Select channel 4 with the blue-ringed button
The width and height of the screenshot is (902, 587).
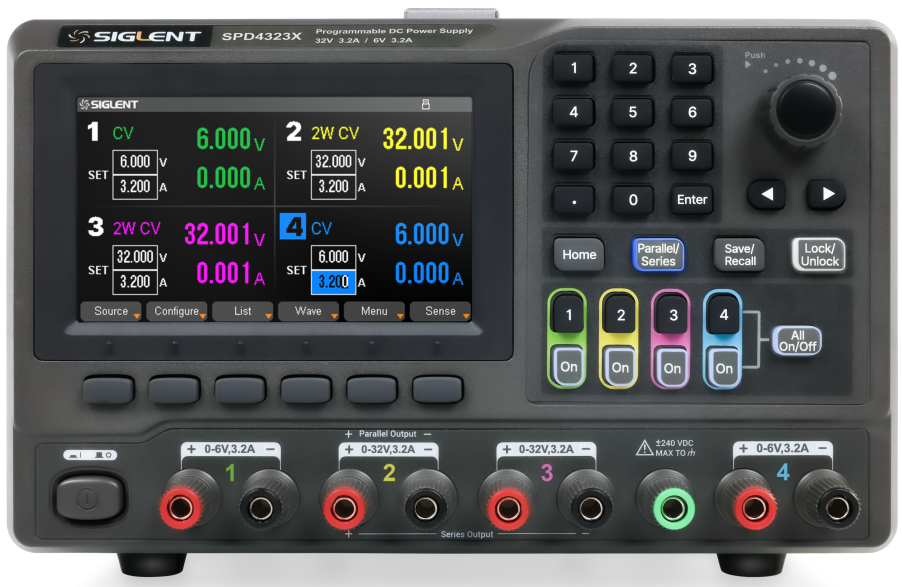(724, 315)
